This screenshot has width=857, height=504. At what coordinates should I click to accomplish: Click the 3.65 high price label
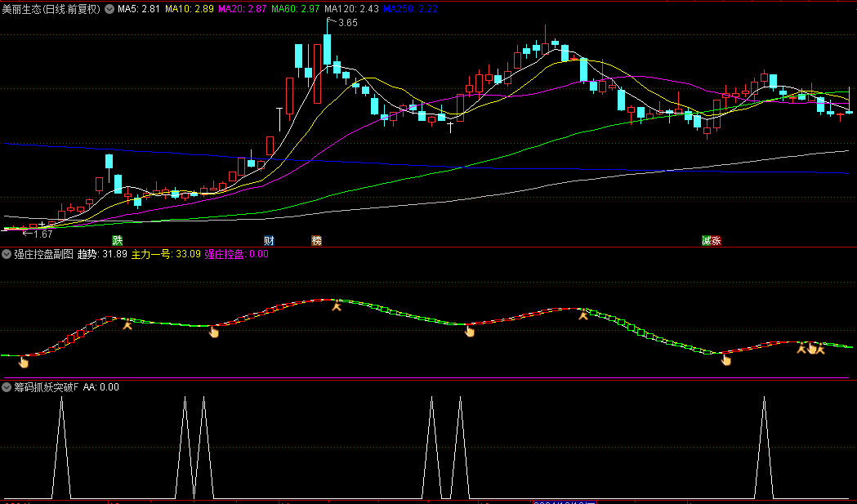tap(347, 23)
